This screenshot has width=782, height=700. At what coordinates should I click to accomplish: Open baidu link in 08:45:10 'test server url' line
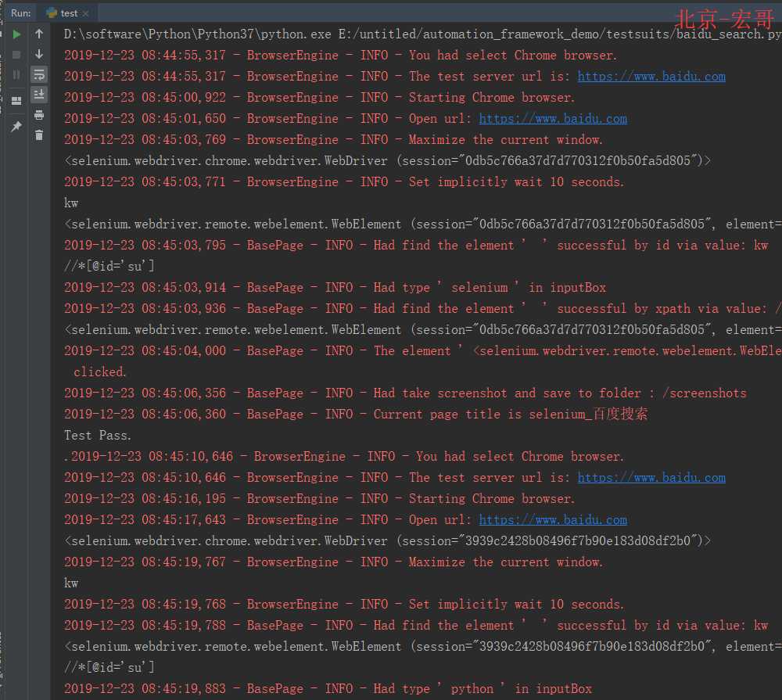point(651,477)
